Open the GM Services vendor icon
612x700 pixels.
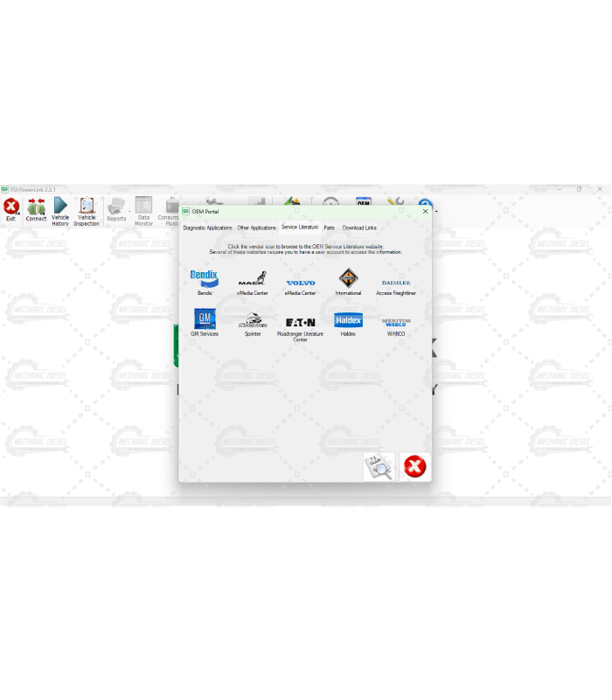click(204, 319)
